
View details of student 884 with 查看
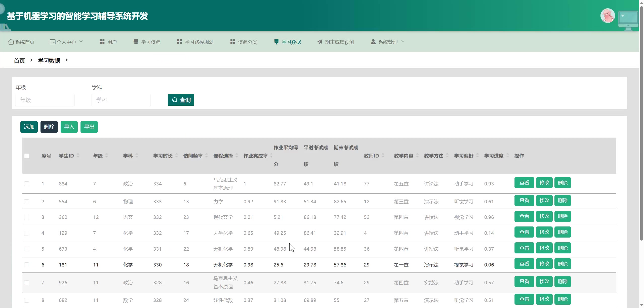click(x=524, y=183)
